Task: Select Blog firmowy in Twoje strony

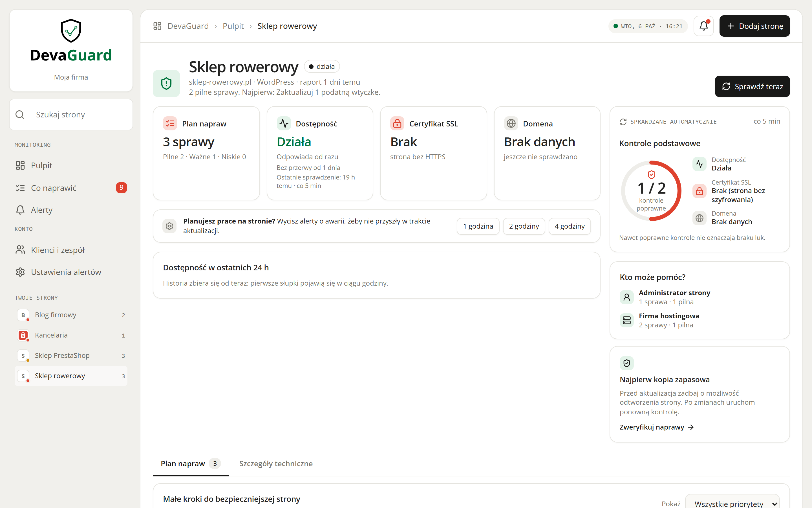Action: coord(71,315)
